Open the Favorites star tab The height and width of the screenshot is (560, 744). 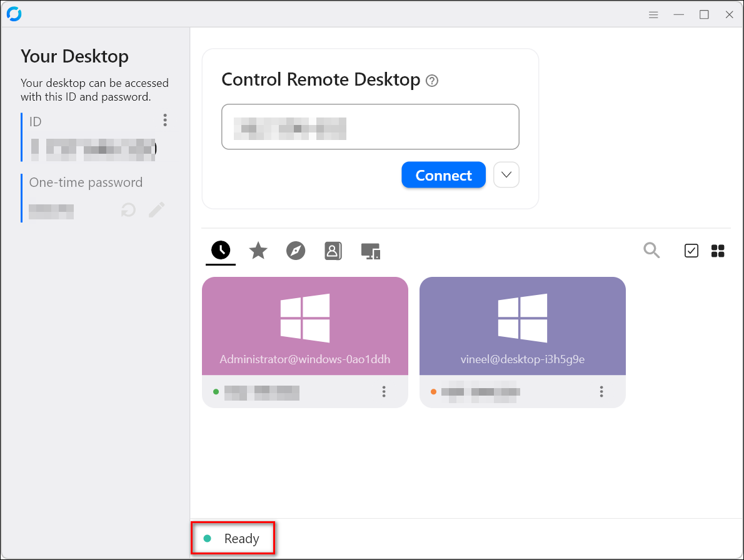258,250
